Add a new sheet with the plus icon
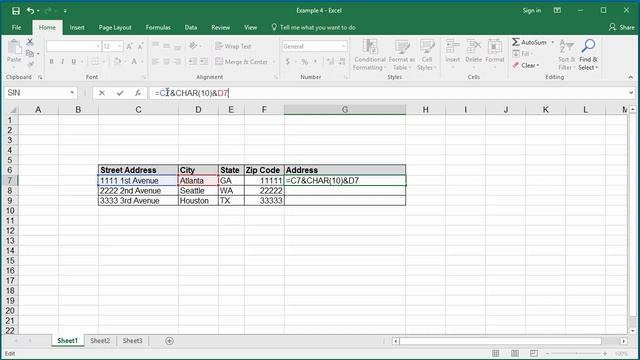Viewport: 640px width, 360px height. click(x=169, y=341)
